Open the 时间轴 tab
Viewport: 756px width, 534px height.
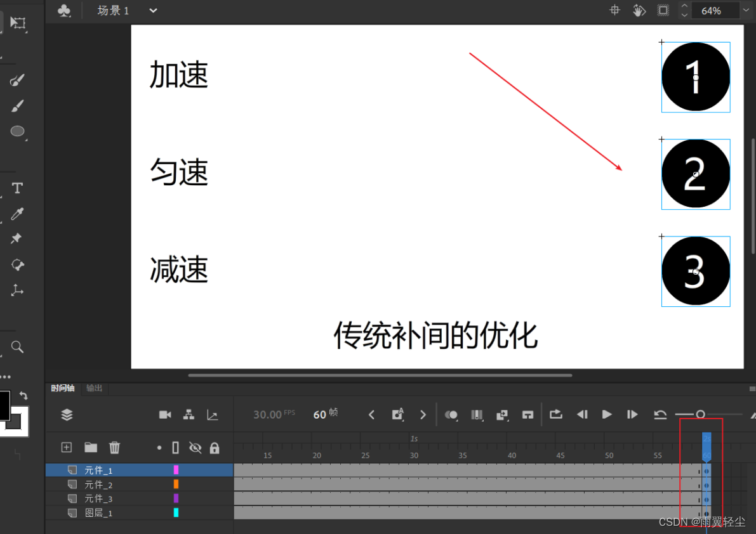coord(62,387)
